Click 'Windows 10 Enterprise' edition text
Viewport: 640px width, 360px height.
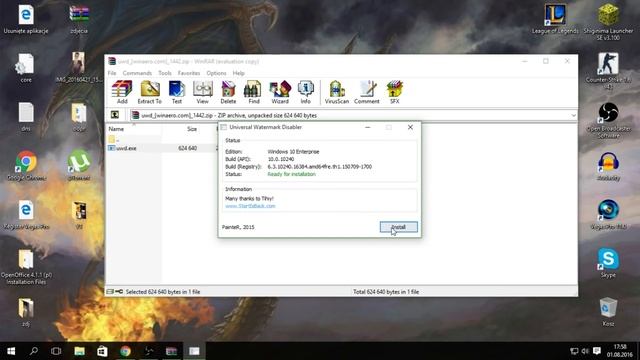tap(293, 151)
